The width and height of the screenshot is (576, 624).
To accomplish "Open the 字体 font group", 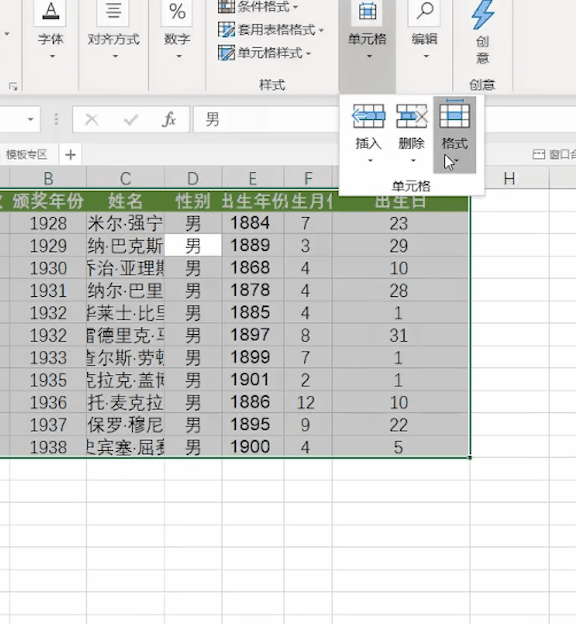I will [x=51, y=30].
